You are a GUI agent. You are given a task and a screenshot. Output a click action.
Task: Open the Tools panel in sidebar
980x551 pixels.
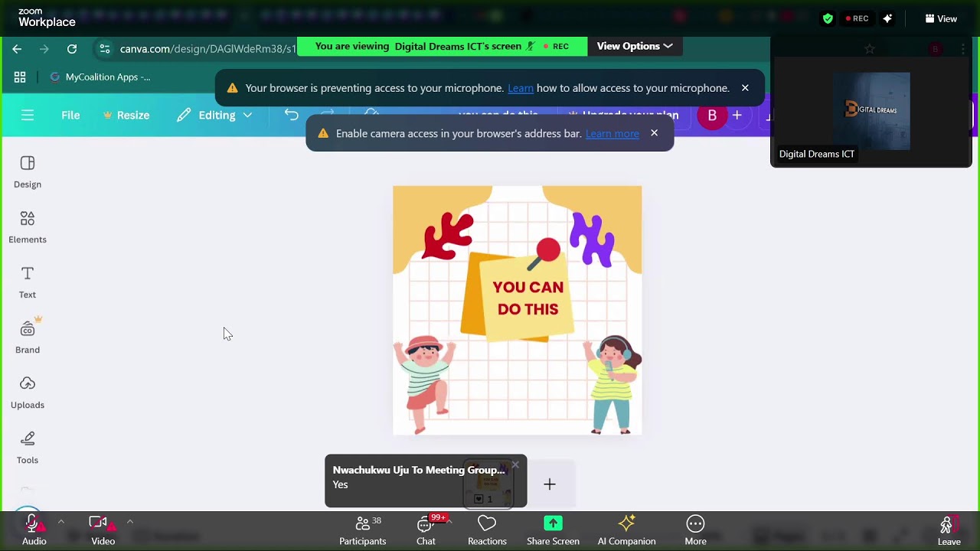click(28, 448)
